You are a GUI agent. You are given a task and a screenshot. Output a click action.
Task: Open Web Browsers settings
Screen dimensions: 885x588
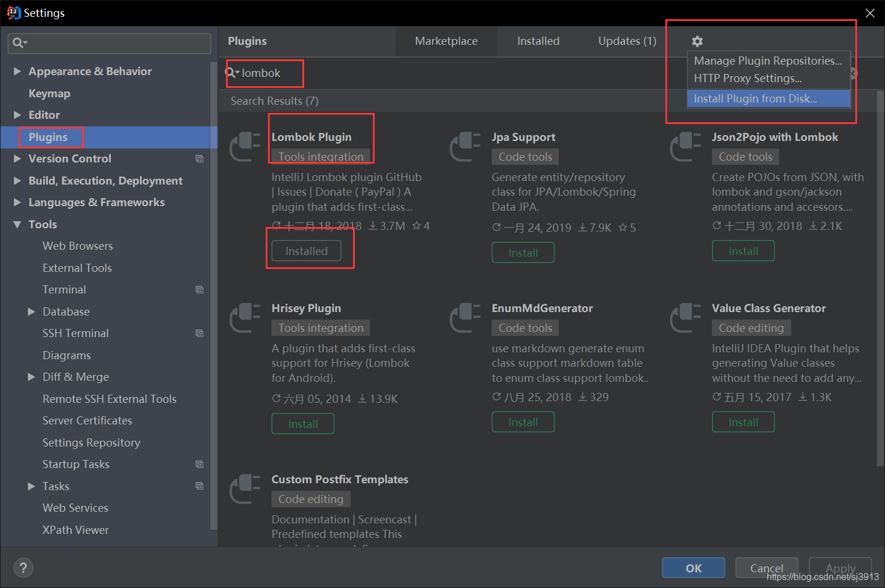click(x=77, y=246)
